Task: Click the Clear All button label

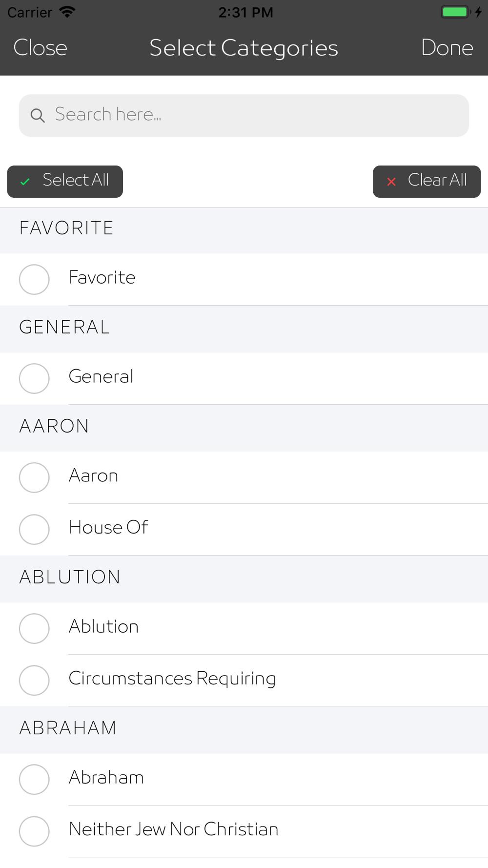Action: [x=437, y=180]
